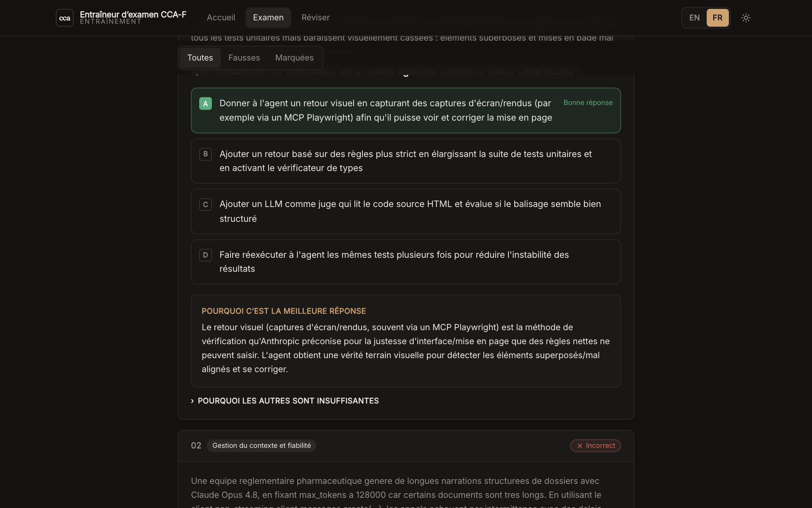Click the explanation paragraph about 'Le retour visuel'

point(406,348)
